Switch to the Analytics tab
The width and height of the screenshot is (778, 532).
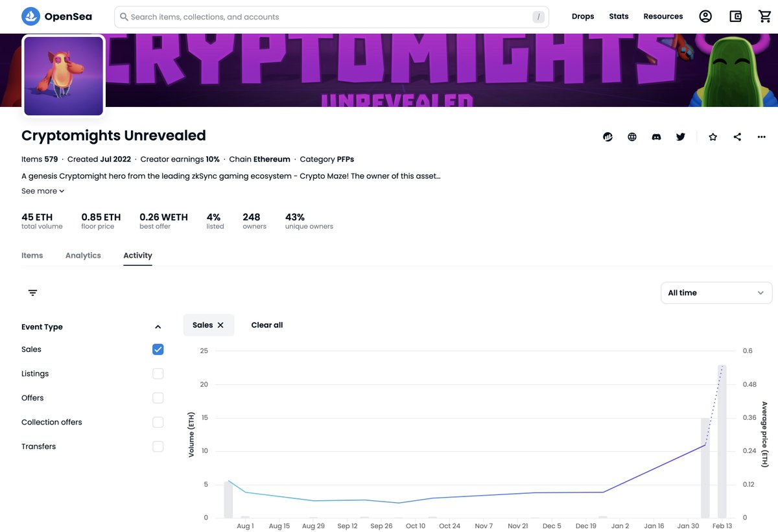coord(83,255)
